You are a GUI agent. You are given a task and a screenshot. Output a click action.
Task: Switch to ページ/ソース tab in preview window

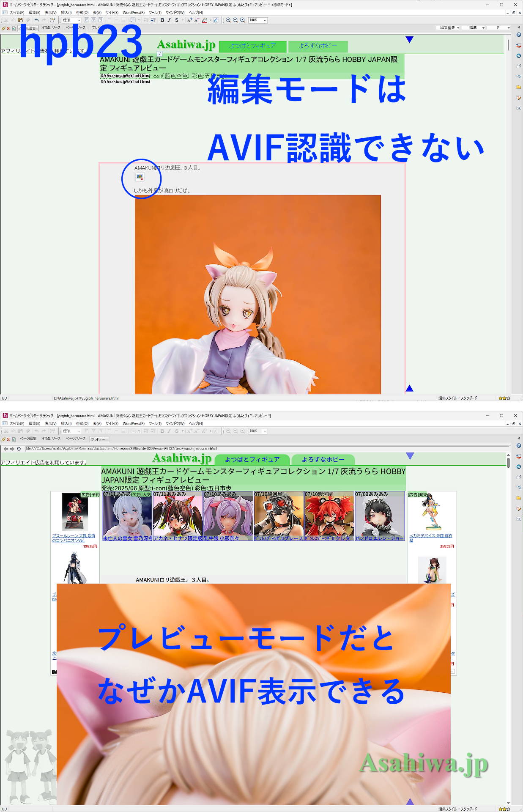click(x=75, y=439)
